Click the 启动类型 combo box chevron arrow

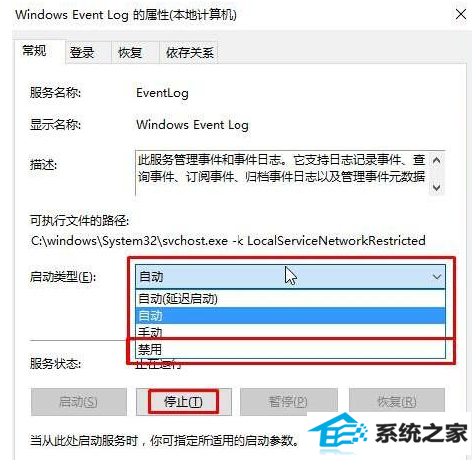tap(436, 277)
